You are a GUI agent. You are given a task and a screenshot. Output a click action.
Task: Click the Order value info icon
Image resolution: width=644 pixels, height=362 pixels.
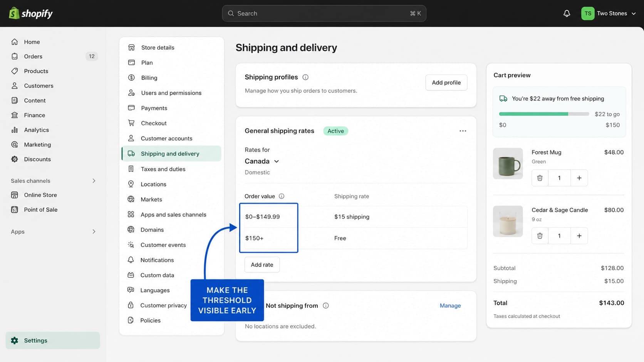282,196
